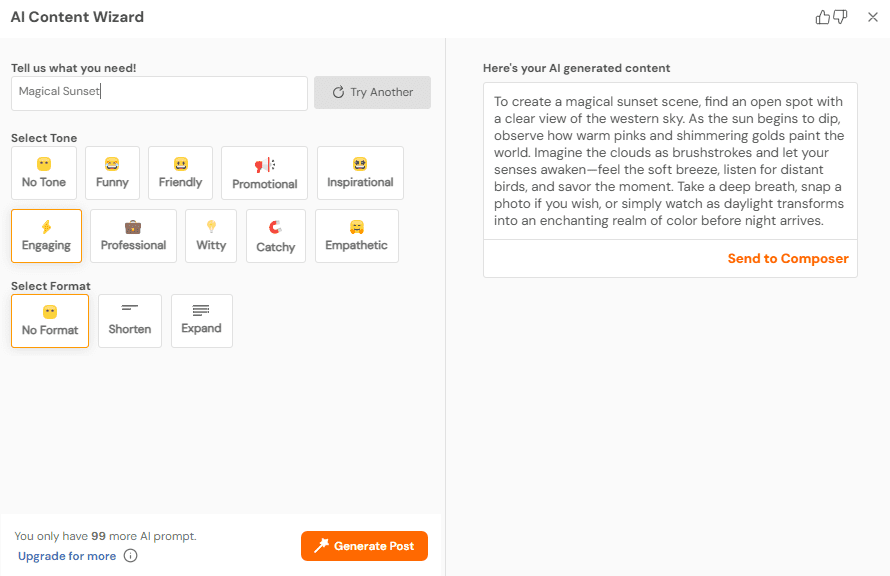Click the info icon beside Upgrade for more
This screenshot has height=576, width=890.
click(x=130, y=556)
